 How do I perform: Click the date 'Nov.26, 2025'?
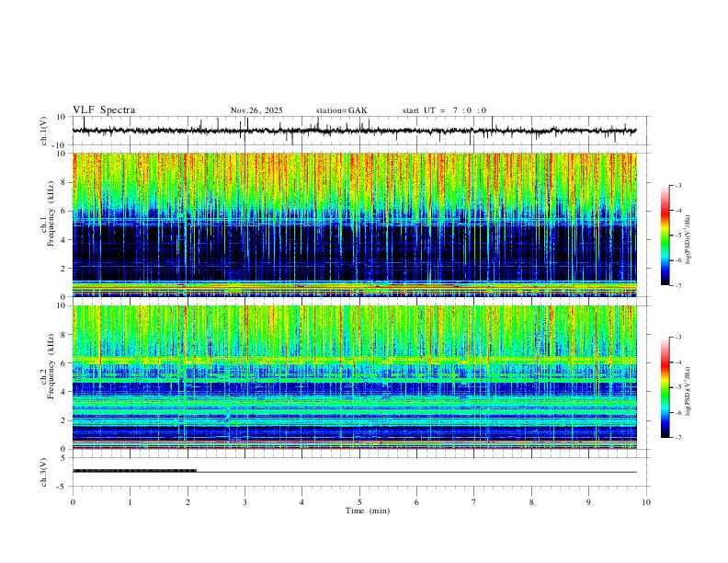tap(256, 110)
